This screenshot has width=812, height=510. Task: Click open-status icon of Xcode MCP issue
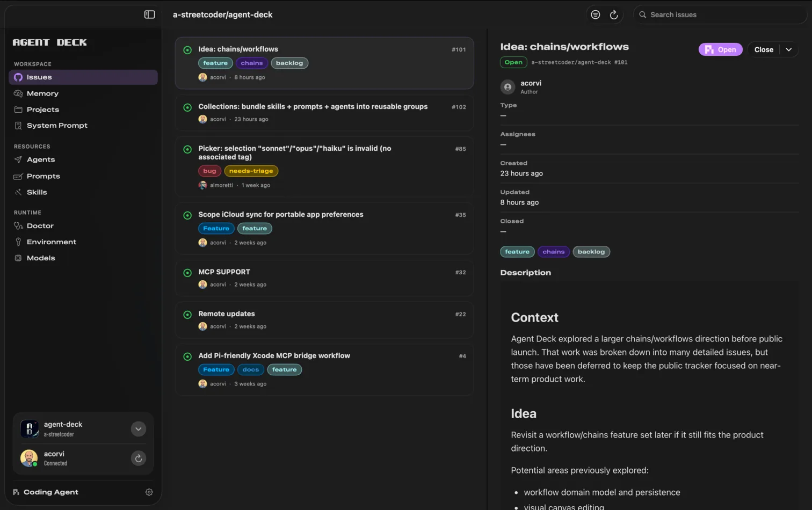click(187, 356)
